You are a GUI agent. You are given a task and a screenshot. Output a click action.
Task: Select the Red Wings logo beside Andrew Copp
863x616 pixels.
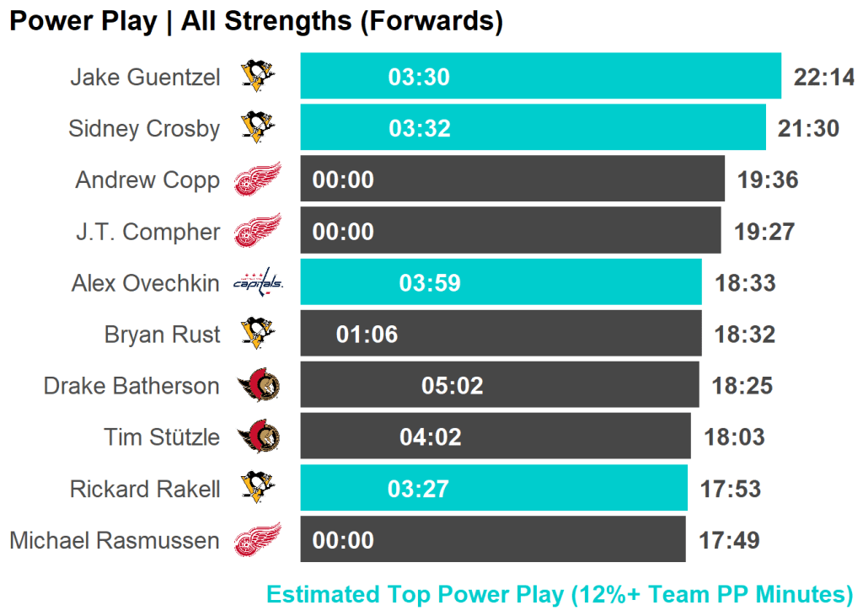click(x=257, y=179)
